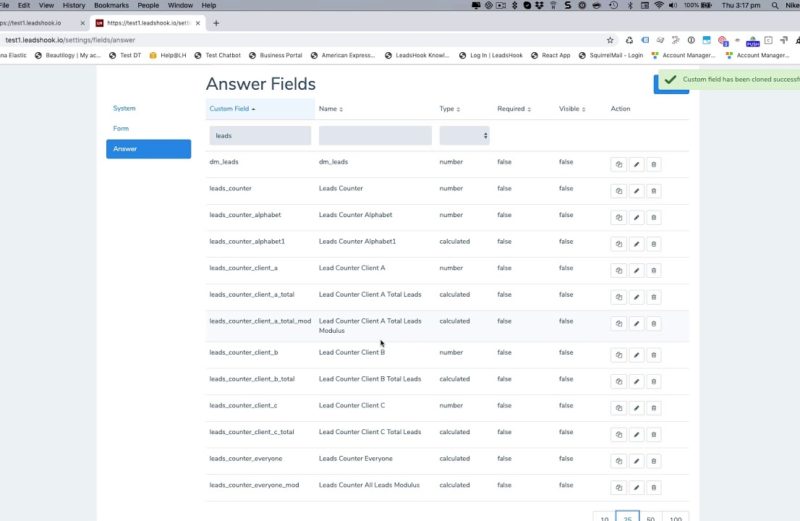800x521 pixels.
Task: Sort the table by Required column
Action: pyautogui.click(x=514, y=109)
